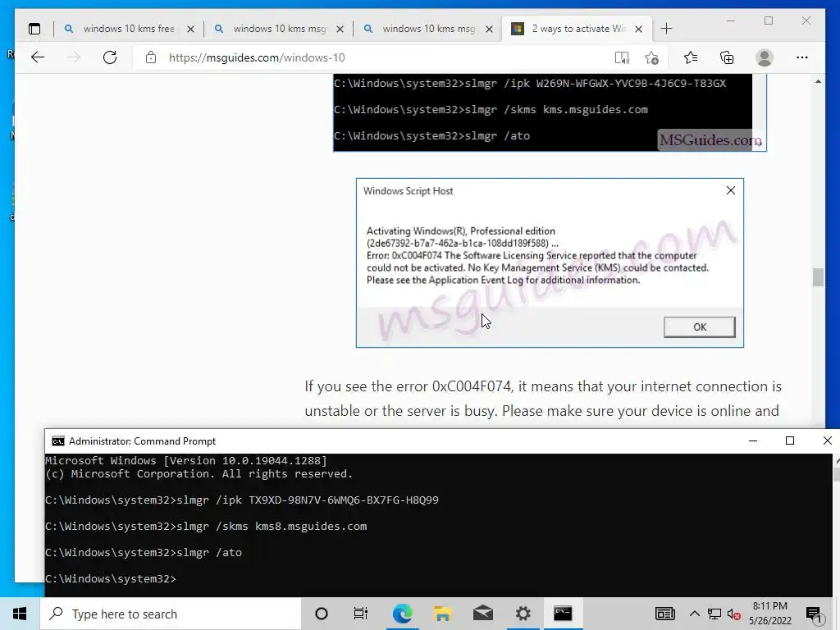Viewport: 840px width, 630px height.
Task: Open Settings gear on the taskbar
Action: (x=523, y=614)
